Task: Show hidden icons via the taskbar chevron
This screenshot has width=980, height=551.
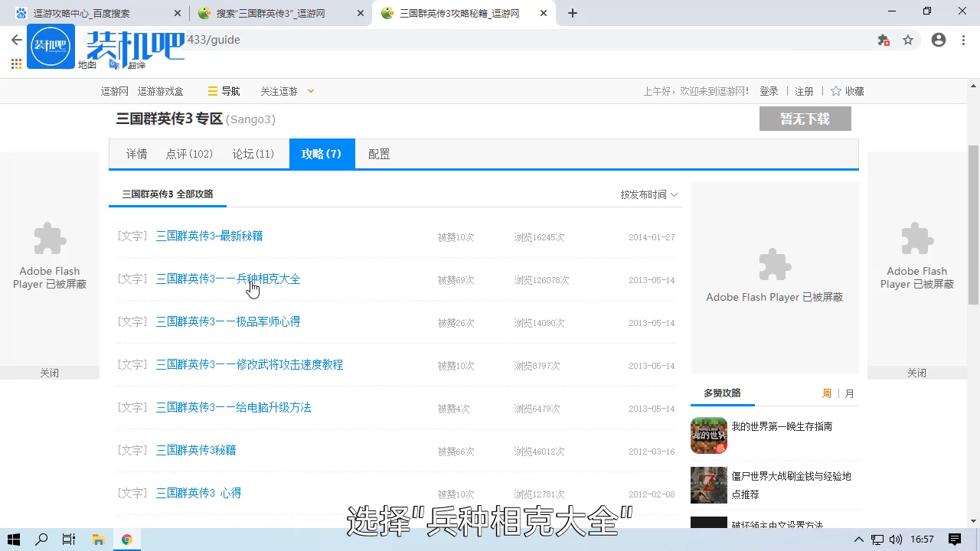Action: 859,540
